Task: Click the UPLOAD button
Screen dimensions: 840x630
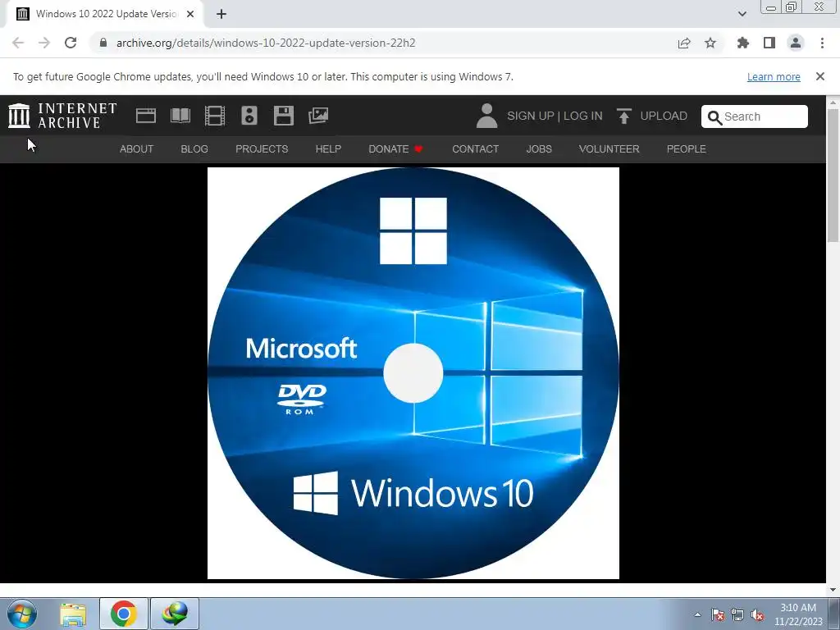Action: (x=651, y=116)
